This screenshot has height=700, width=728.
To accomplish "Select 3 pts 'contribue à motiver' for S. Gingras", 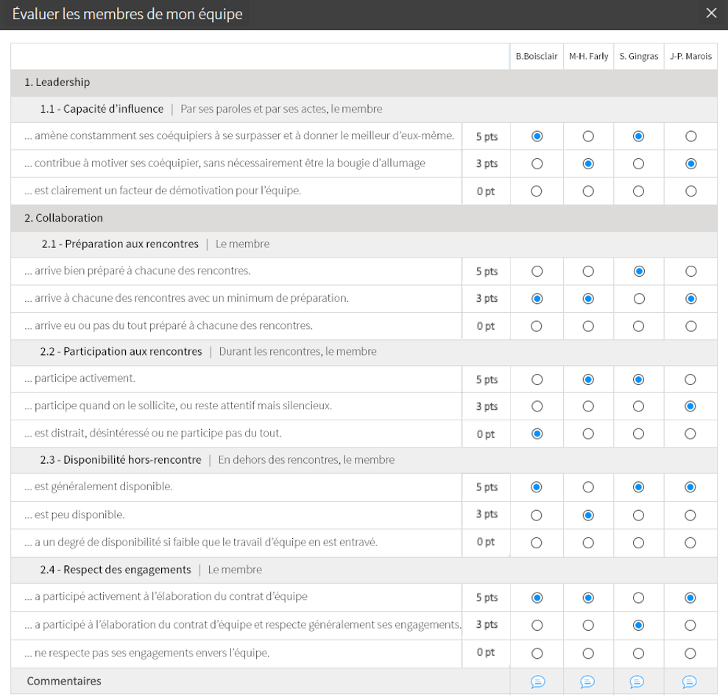I will pos(638,163).
